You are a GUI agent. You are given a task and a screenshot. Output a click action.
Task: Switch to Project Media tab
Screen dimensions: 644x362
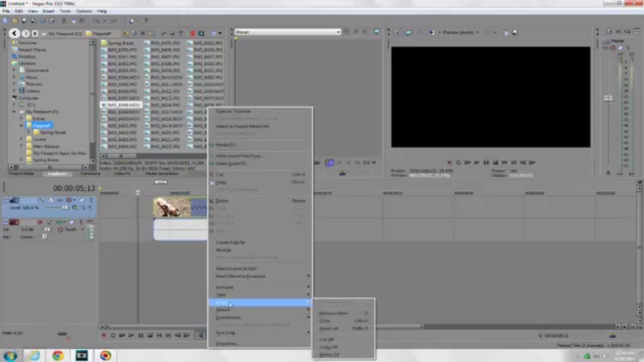[x=21, y=173]
